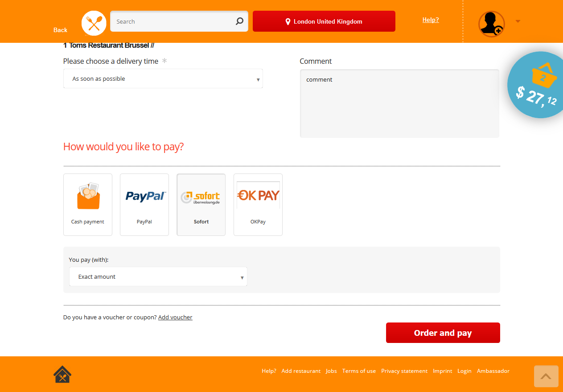Open the Help? link in the header
This screenshot has height=392, width=563.
431,20
